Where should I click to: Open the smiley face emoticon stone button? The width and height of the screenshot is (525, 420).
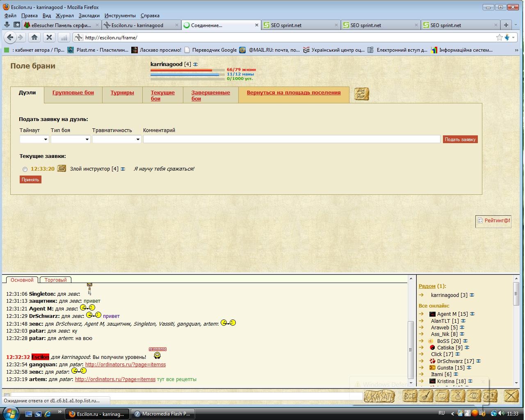[442, 396]
